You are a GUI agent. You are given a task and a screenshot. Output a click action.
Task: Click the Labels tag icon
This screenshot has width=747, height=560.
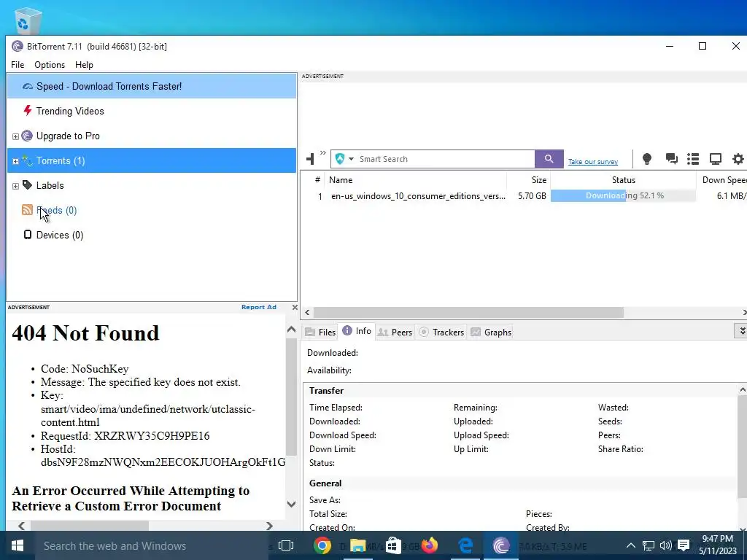click(x=28, y=184)
